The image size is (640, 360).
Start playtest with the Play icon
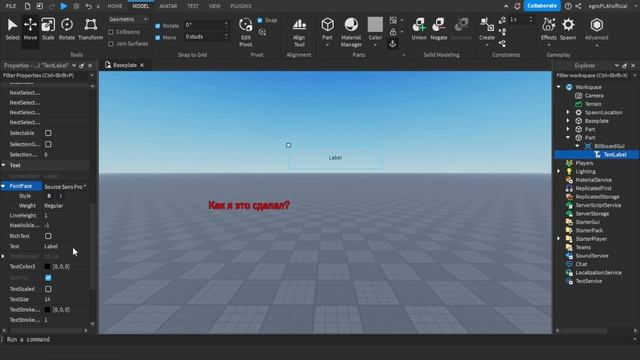click(64, 6)
